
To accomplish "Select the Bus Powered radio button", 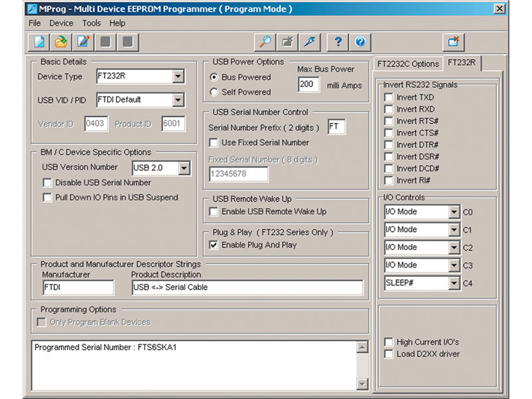I will click(x=213, y=77).
